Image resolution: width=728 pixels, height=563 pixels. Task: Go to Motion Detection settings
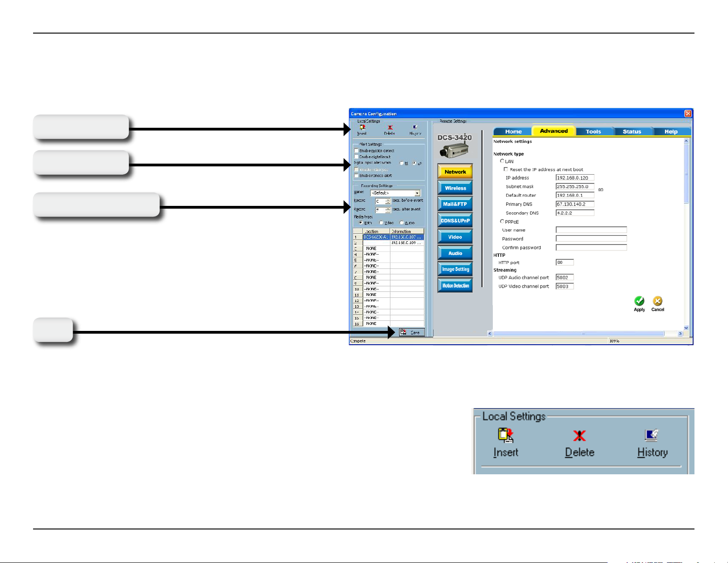click(455, 285)
